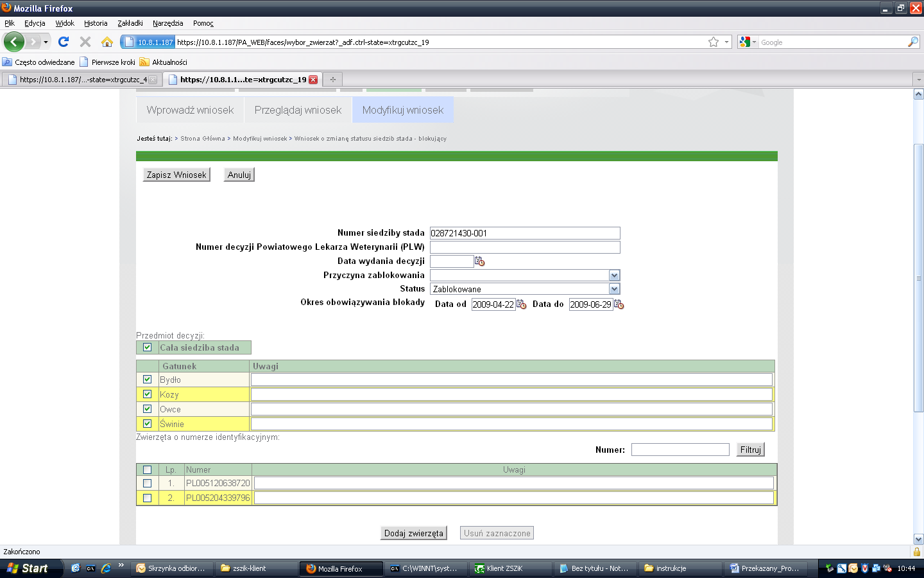Open the back/forward history dropdown arrow

point(46,42)
